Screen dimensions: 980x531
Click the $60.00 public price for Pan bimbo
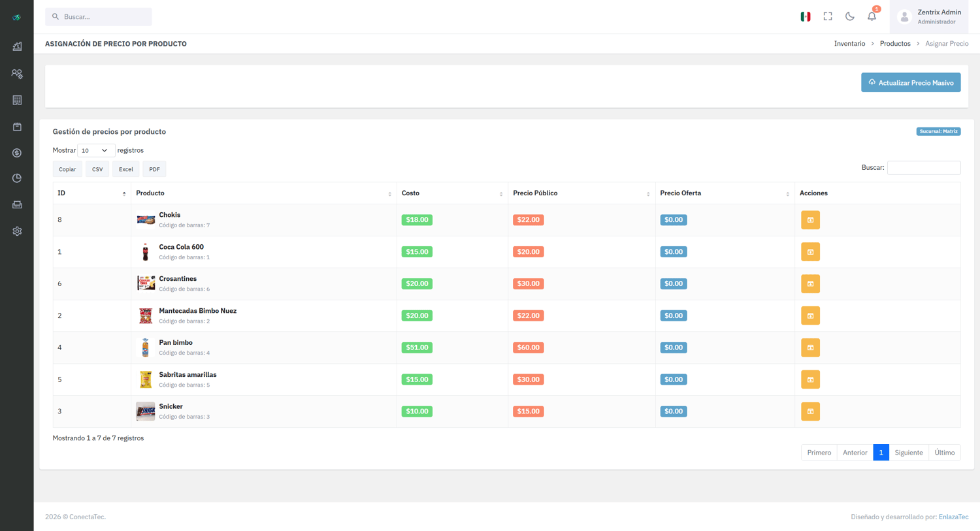529,347
